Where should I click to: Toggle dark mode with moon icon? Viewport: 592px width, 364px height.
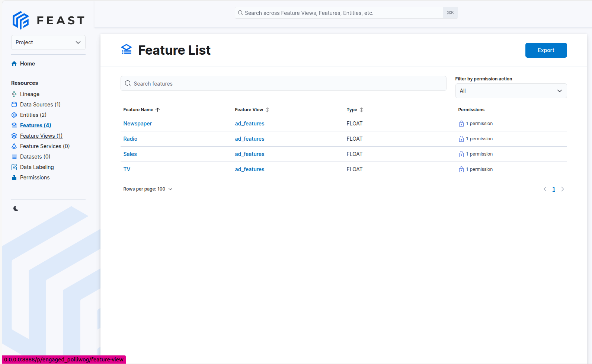click(16, 208)
